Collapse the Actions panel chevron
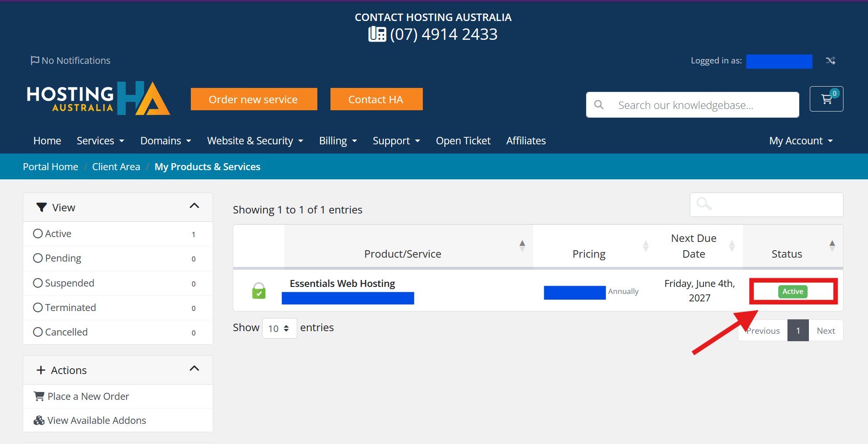Viewport: 868px width, 444px height. 194,369
